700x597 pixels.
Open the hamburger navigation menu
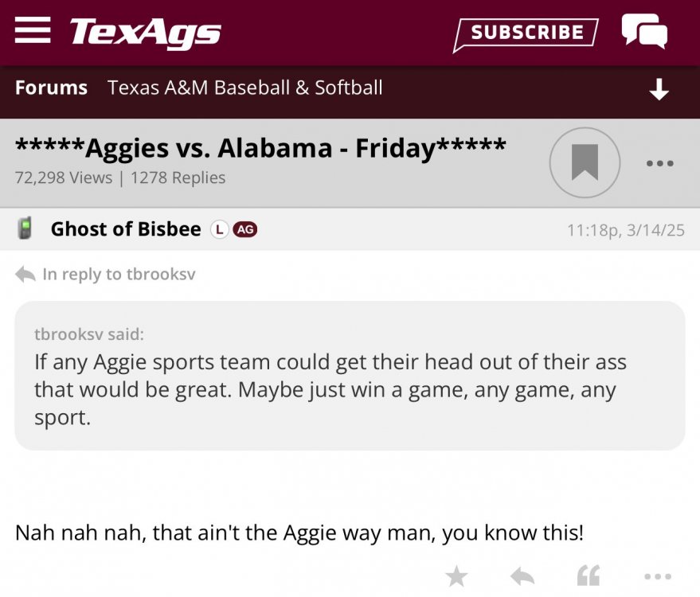[33, 31]
